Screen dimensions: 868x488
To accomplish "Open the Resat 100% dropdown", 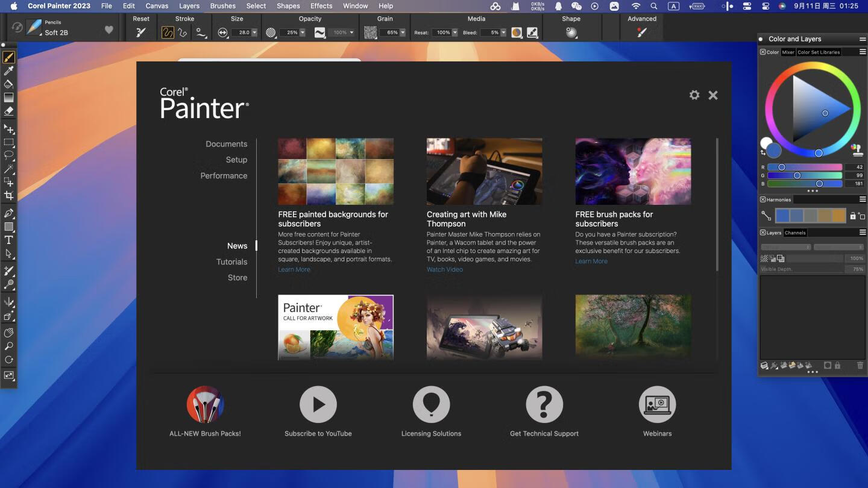I will pyautogui.click(x=454, y=33).
